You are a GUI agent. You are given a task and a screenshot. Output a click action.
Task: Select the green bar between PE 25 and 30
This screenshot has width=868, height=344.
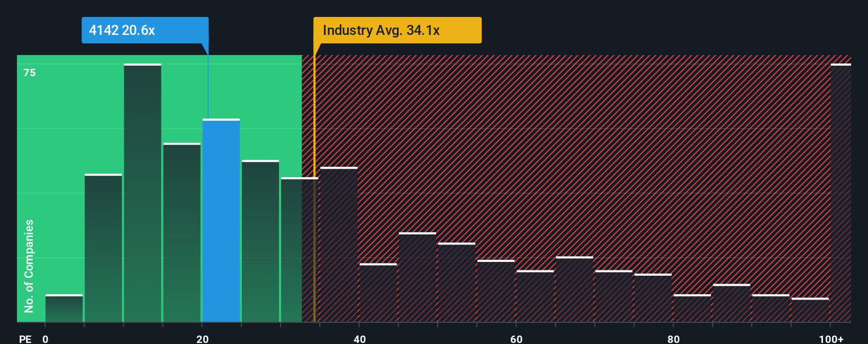pos(260,241)
